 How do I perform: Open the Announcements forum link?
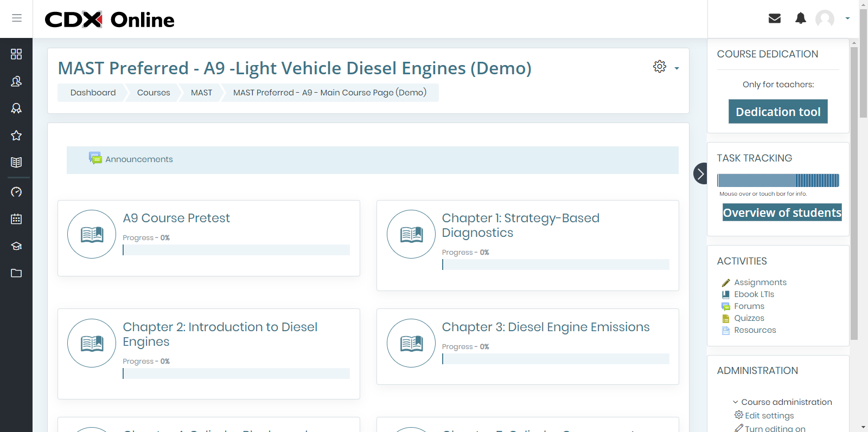[139, 159]
